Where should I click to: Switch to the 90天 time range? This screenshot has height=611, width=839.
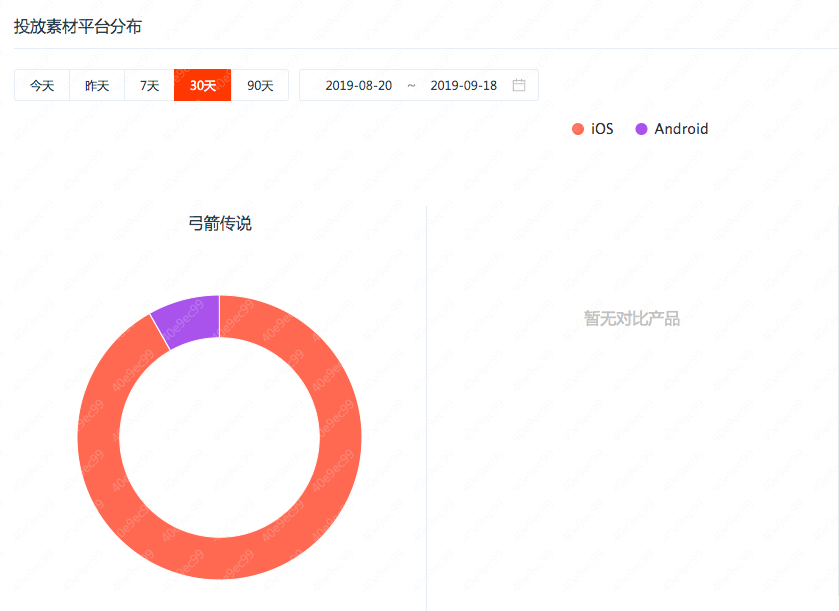(x=260, y=85)
